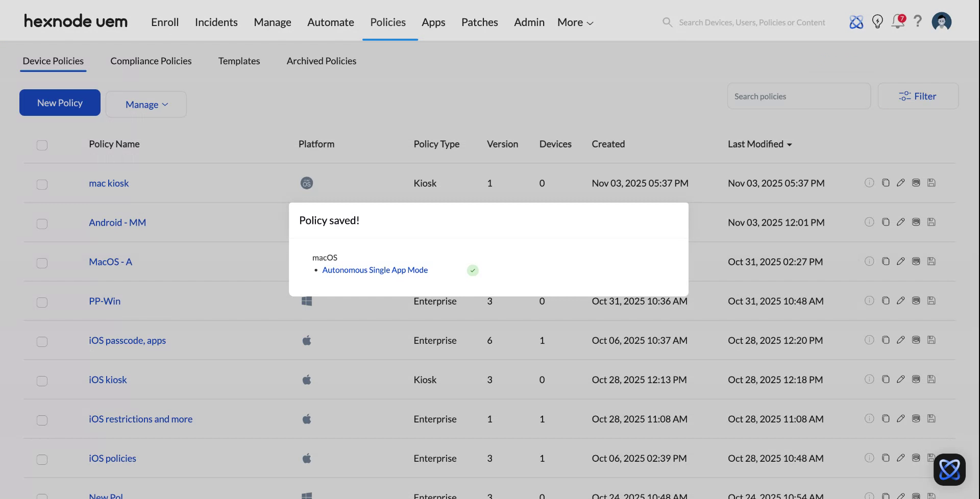980x499 pixels.
Task: Click the lightbulb quick-tips icon in the header
Action: [877, 21]
